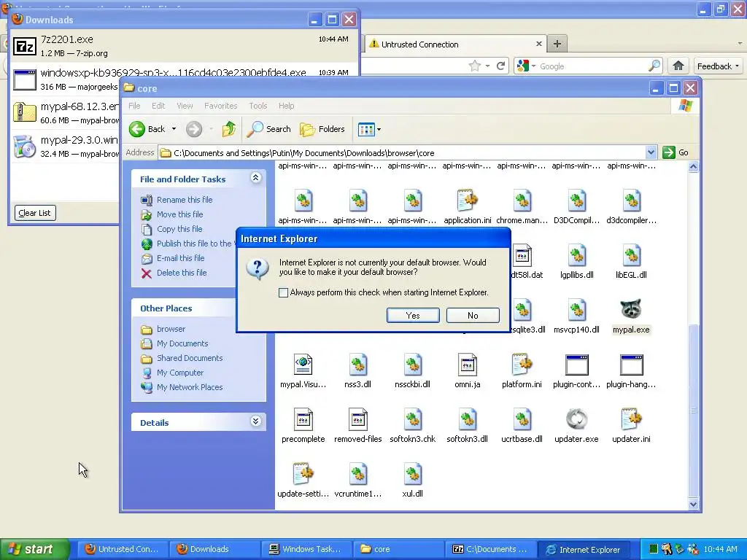Expand the address bar dropdown

click(x=651, y=152)
